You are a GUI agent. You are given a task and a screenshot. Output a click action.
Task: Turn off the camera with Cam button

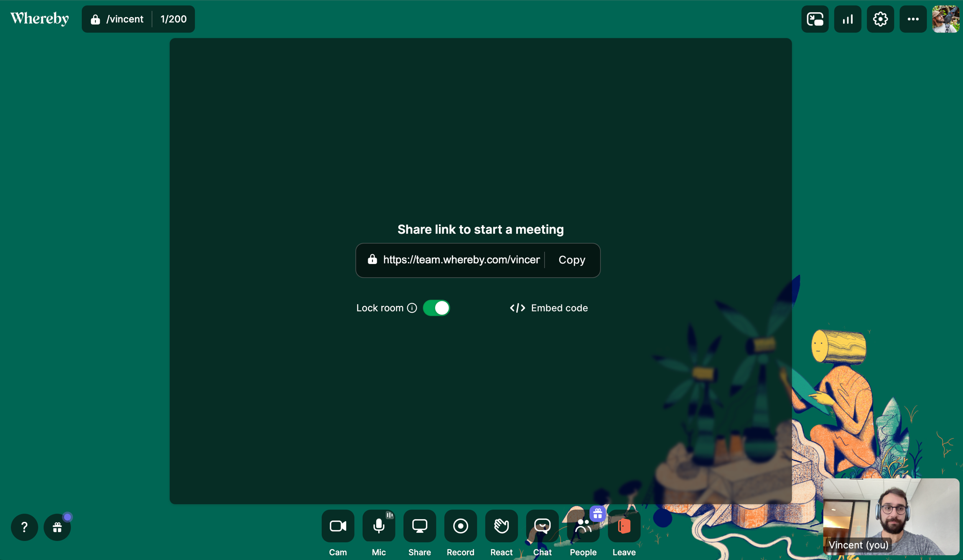(x=338, y=526)
